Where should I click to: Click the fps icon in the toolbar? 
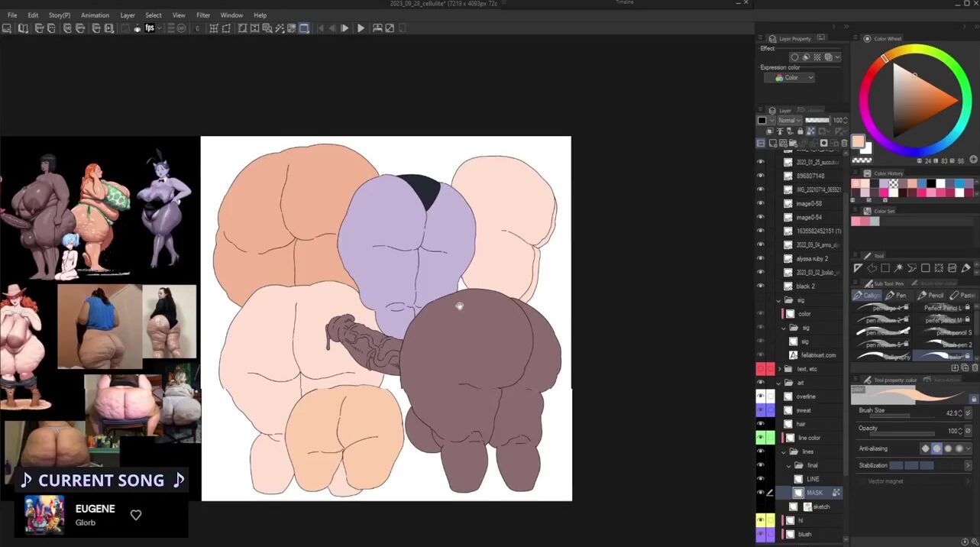pyautogui.click(x=150, y=28)
